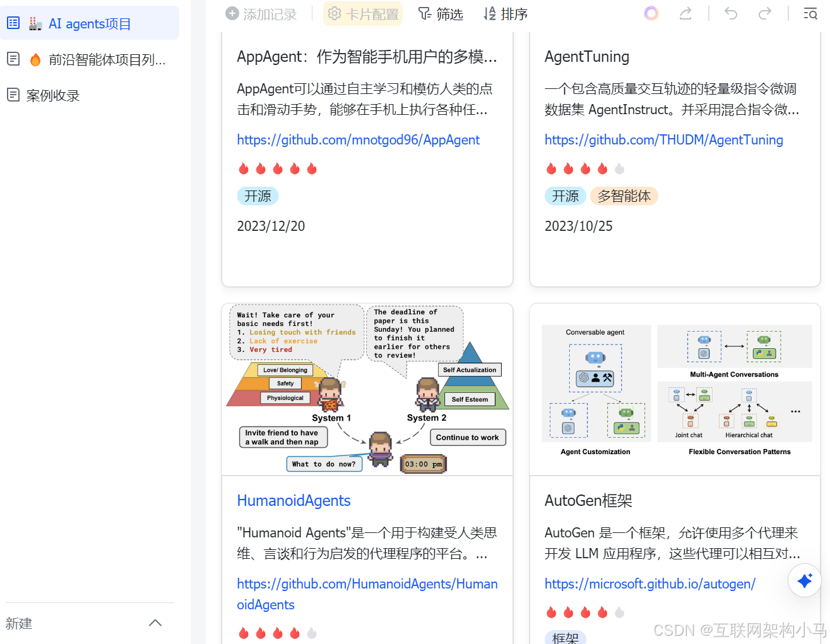830x644 pixels.
Task: Click the first flame on AutoGen card
Action: coord(551,612)
